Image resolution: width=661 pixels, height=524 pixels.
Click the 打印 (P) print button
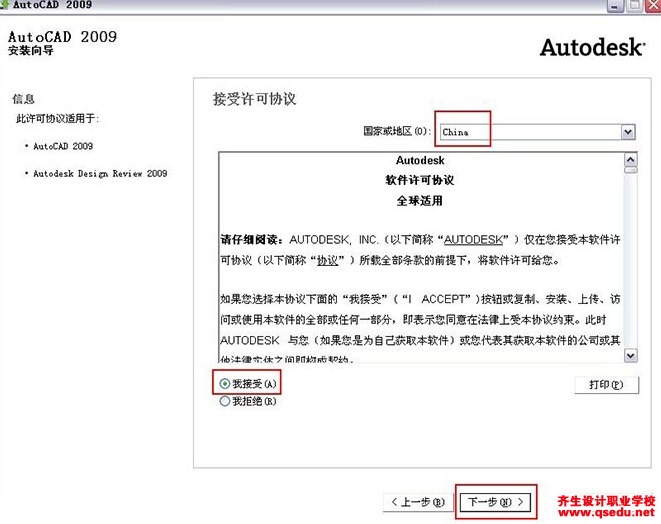tap(606, 385)
